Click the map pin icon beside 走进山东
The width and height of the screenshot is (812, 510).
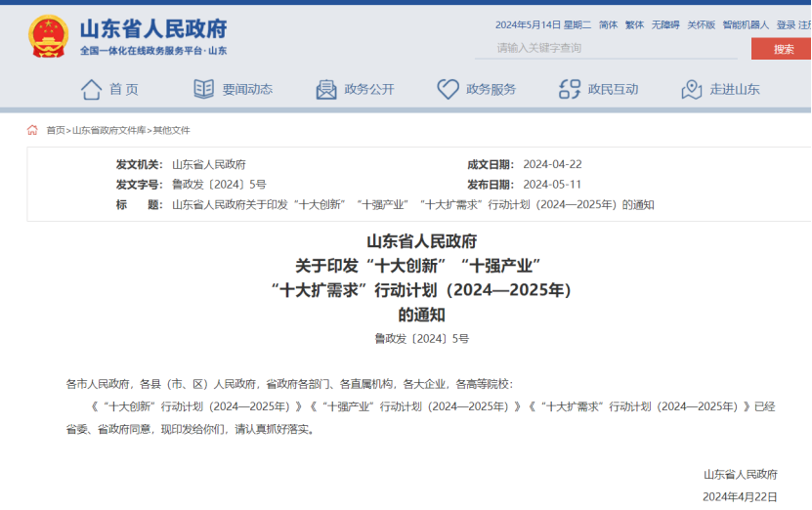(x=692, y=90)
